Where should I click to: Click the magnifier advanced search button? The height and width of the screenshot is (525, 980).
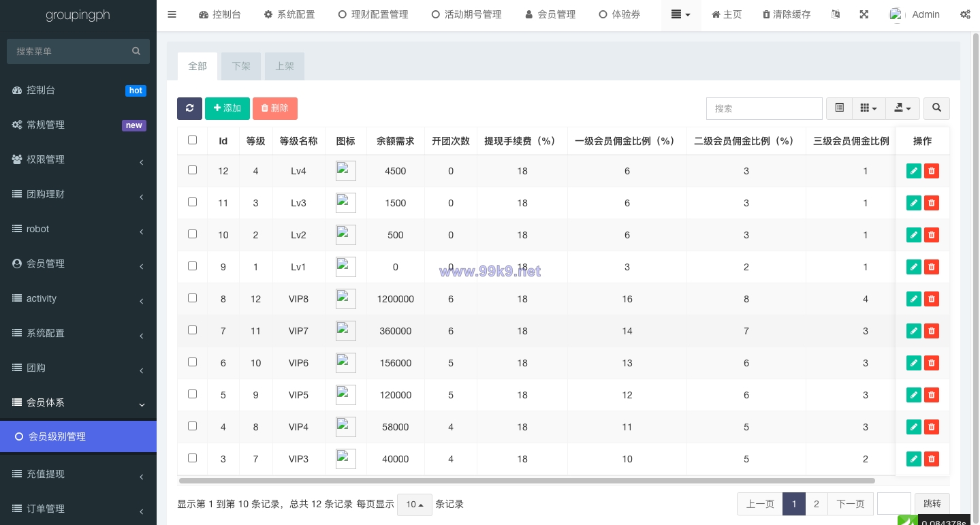coord(937,108)
